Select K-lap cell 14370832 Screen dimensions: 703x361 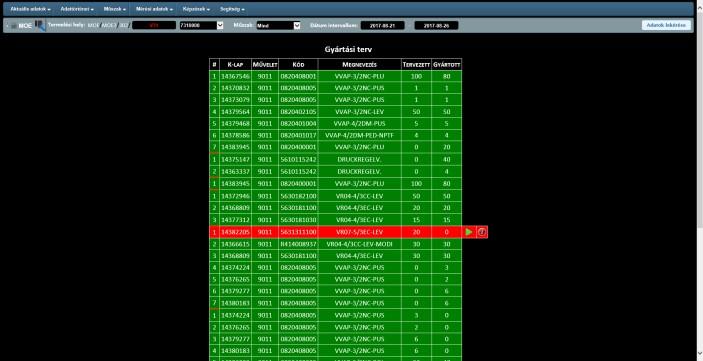tap(235, 88)
